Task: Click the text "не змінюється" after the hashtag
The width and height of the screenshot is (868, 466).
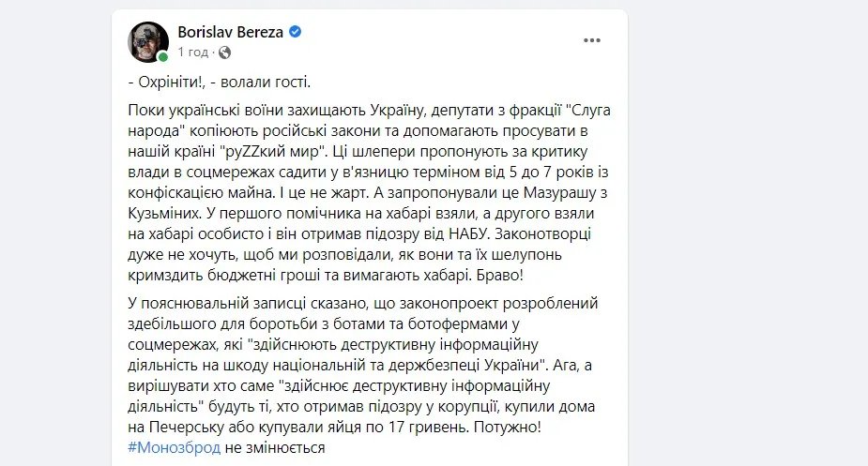Action: pos(274,447)
